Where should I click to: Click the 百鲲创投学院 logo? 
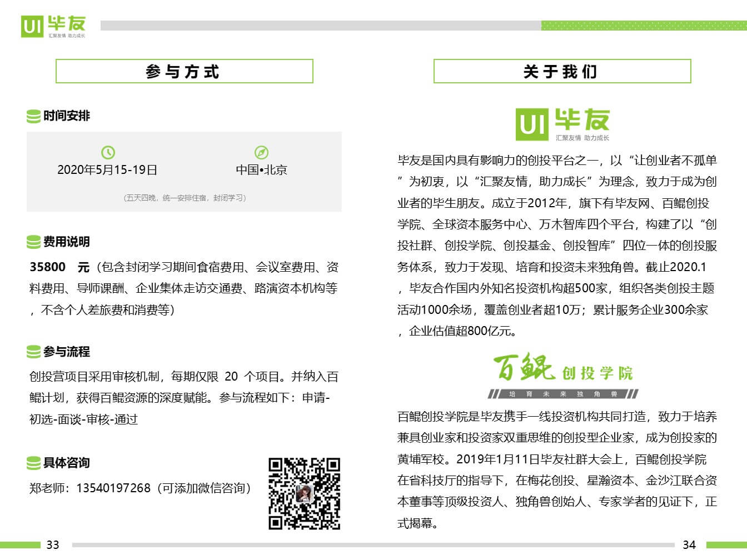pos(563,376)
